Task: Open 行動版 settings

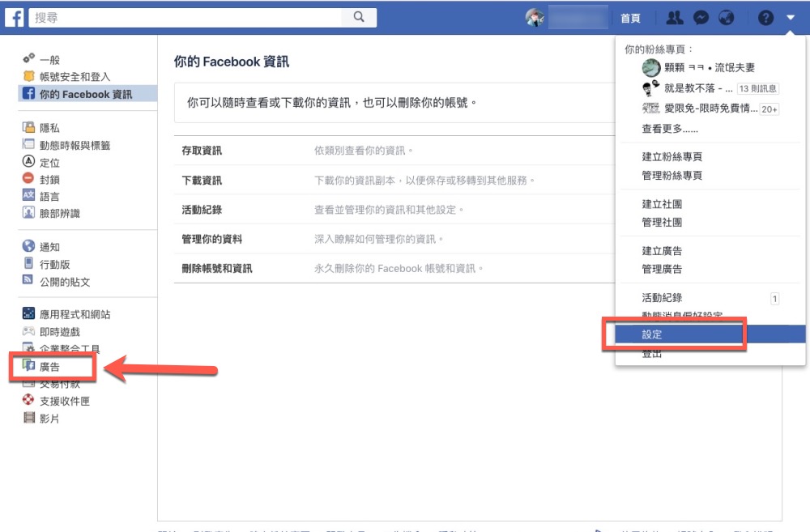Action: pos(55,265)
